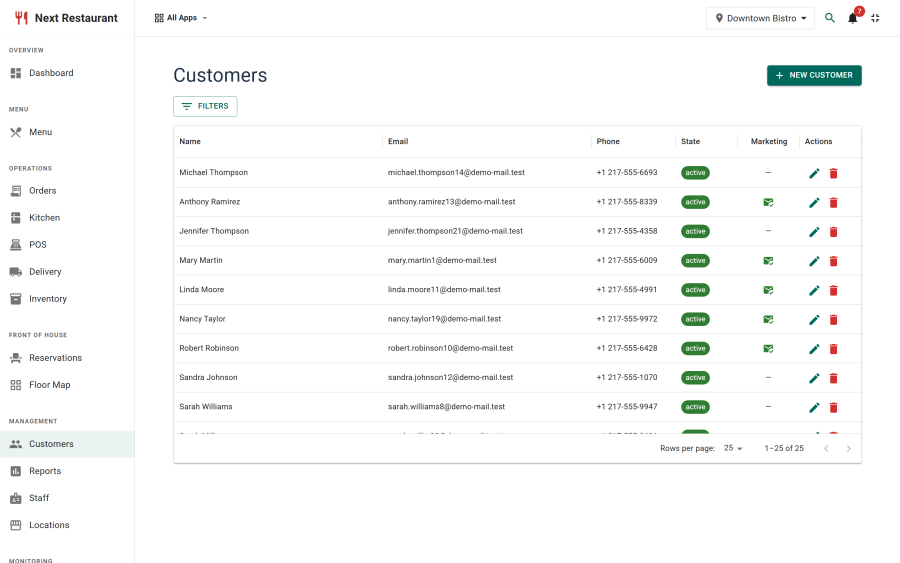Go to next page of customers

point(848,448)
